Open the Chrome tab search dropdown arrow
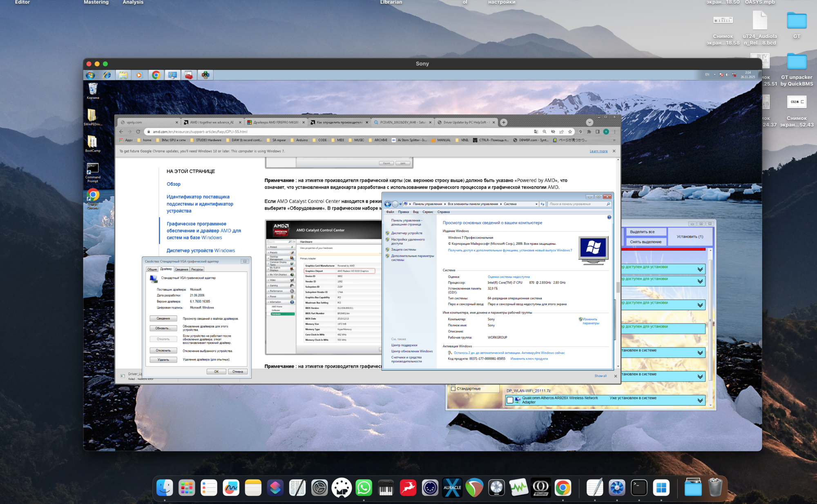Screen dimensions: 817x504 (589, 122)
